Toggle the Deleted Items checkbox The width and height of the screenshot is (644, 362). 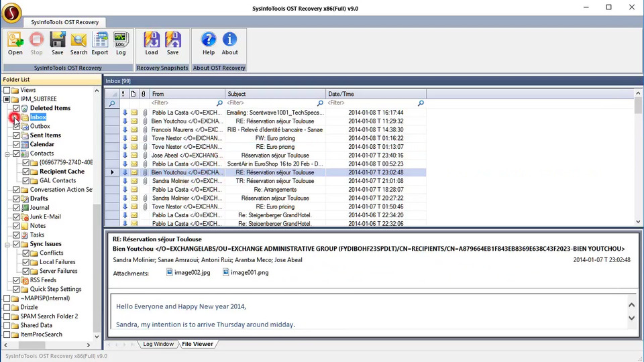[x=16, y=109]
